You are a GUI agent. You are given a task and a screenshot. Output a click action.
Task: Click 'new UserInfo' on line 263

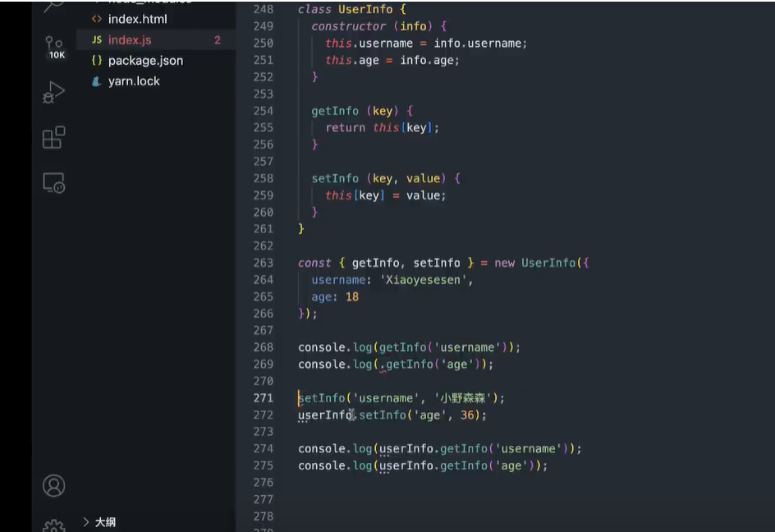tap(535, 263)
